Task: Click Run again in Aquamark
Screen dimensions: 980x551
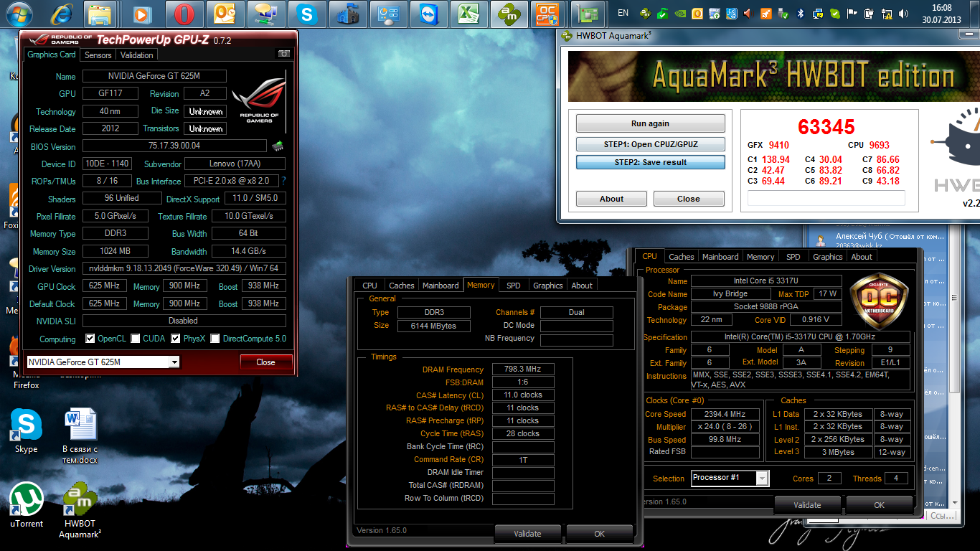Action: (x=650, y=123)
